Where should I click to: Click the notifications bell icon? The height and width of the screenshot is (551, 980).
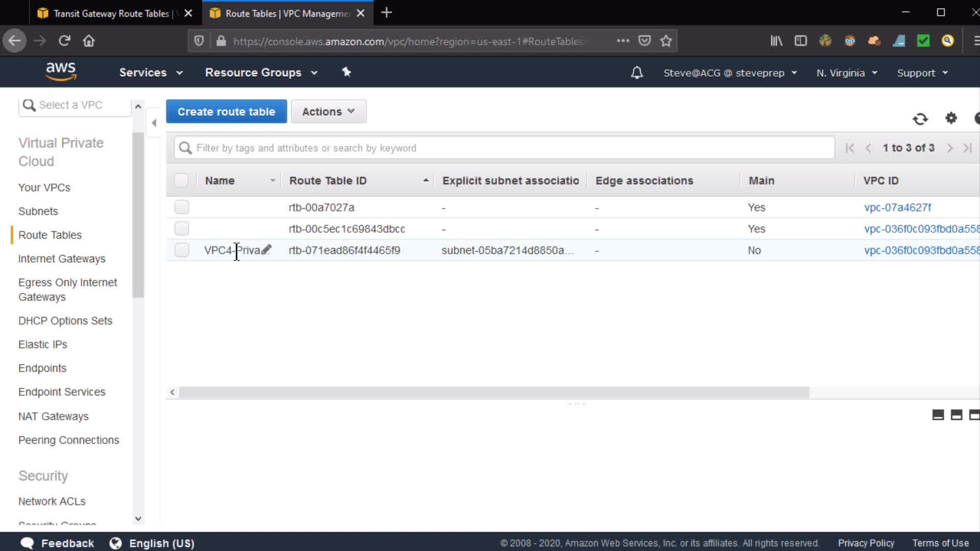tap(636, 73)
